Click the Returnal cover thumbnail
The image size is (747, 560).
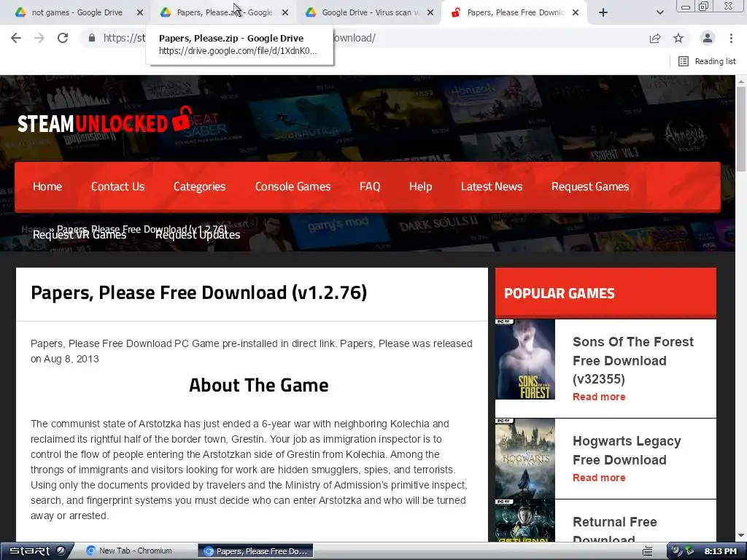tap(525, 521)
